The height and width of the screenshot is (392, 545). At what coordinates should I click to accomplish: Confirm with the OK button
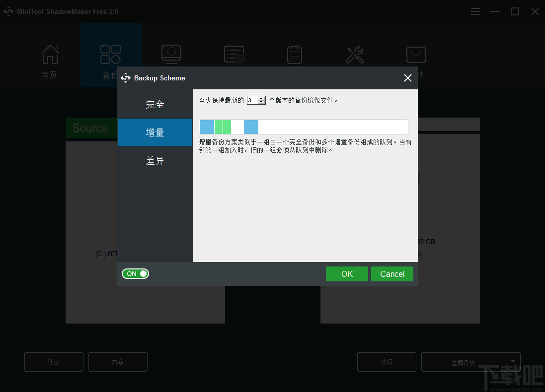click(346, 273)
